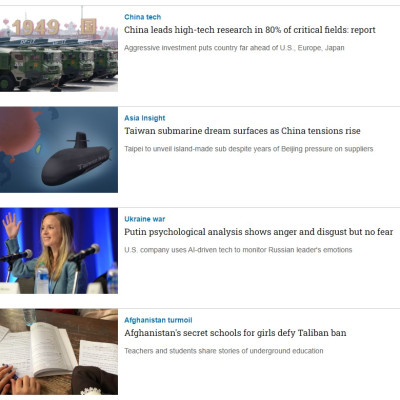Screen dimensions: 400x400
Task: Open the China tech category
Action: coord(142,17)
